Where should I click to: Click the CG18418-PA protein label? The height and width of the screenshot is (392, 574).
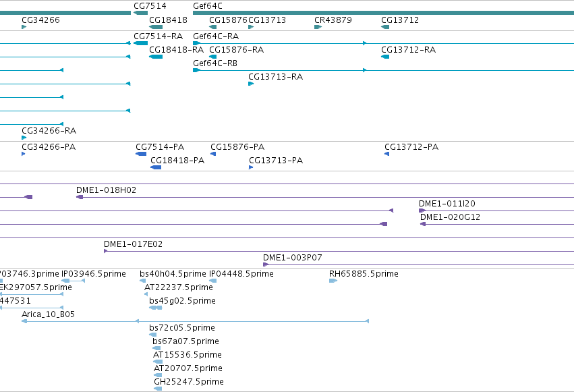[177, 161]
